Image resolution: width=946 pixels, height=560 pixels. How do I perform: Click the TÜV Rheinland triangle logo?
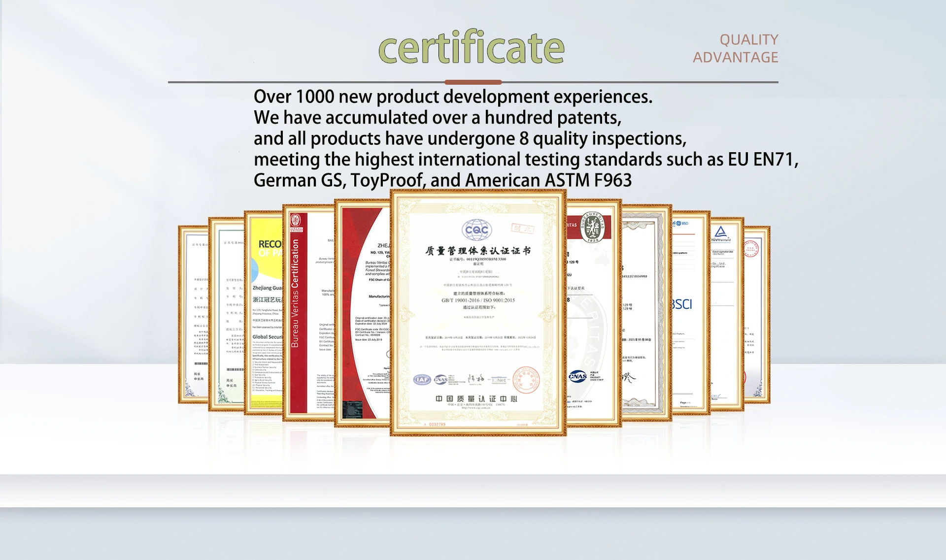pyautogui.click(x=720, y=232)
